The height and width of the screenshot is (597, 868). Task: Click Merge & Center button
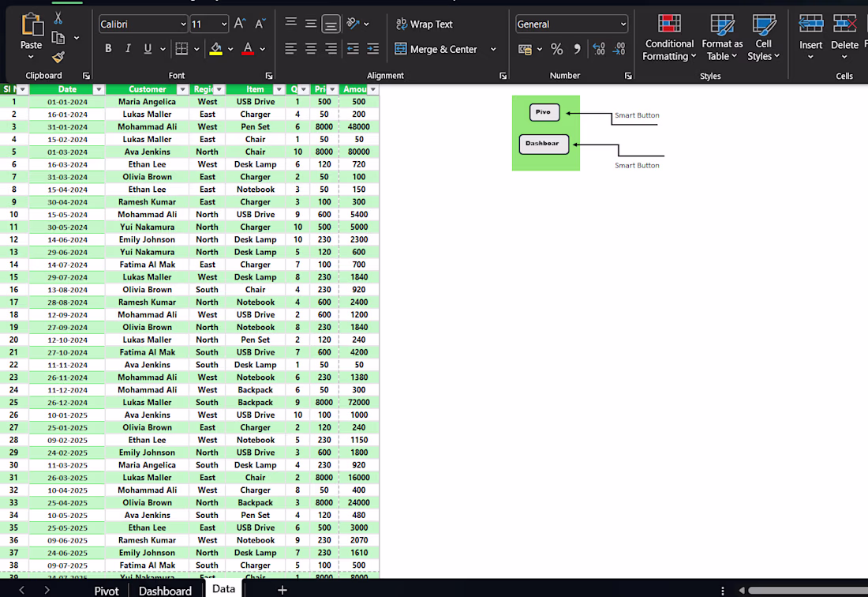(x=436, y=49)
